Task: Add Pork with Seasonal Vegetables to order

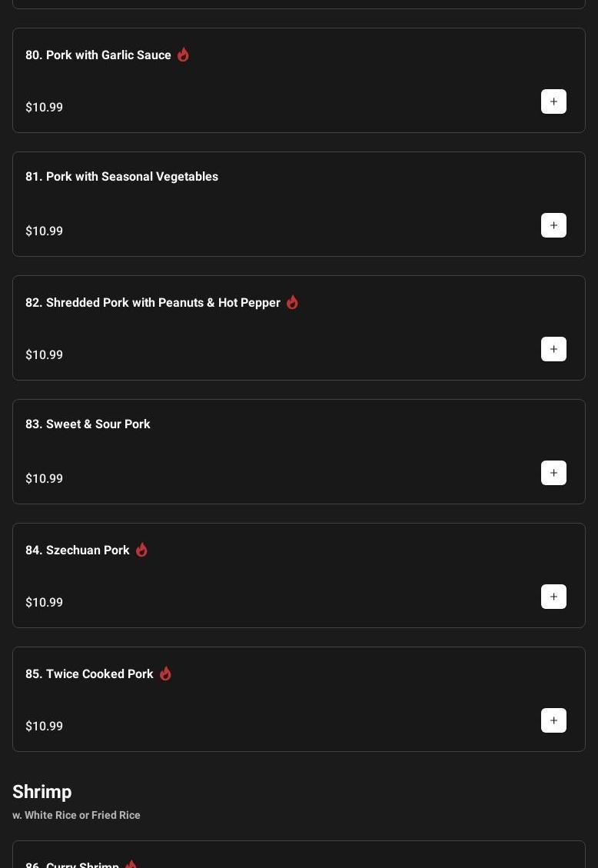Action: click(x=553, y=225)
